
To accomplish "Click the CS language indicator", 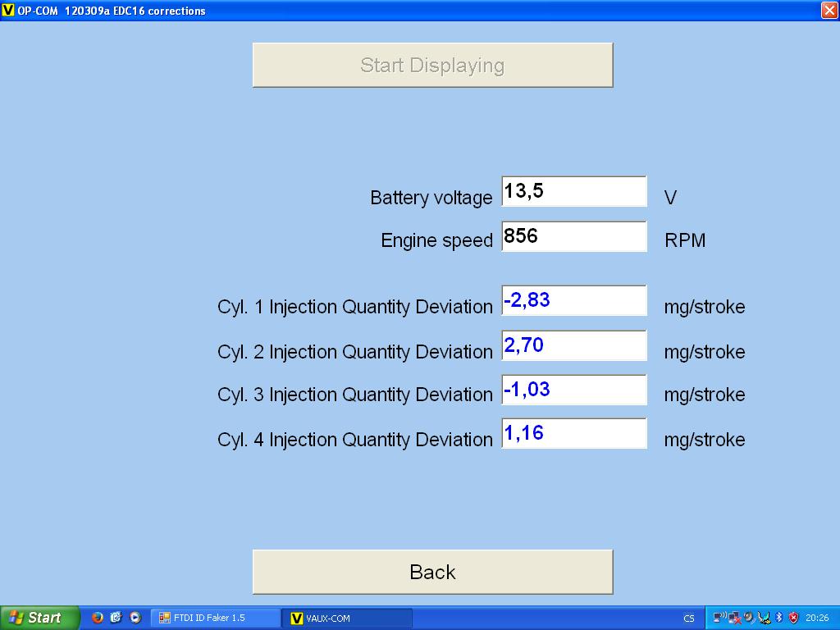I will click(688, 618).
